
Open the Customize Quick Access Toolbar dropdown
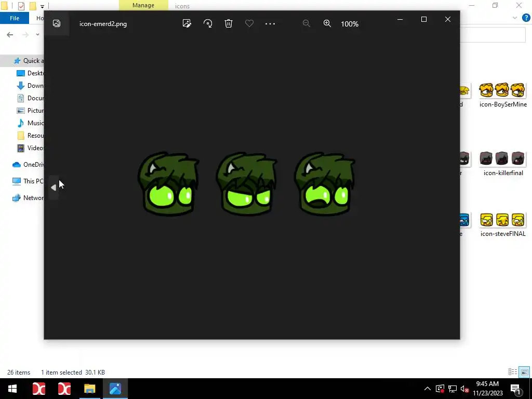(x=42, y=6)
